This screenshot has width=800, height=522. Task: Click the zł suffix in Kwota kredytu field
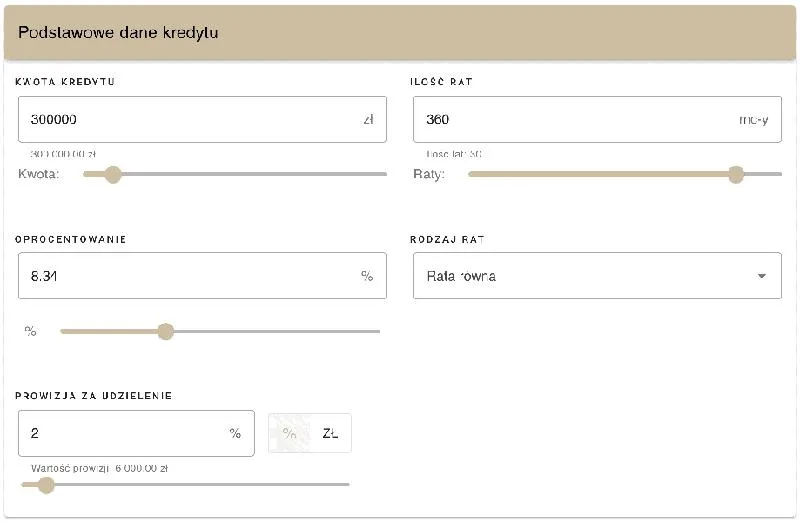point(368,119)
